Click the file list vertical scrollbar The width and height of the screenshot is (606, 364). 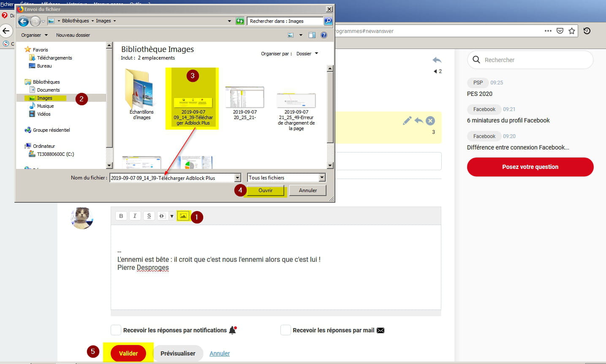click(330, 107)
